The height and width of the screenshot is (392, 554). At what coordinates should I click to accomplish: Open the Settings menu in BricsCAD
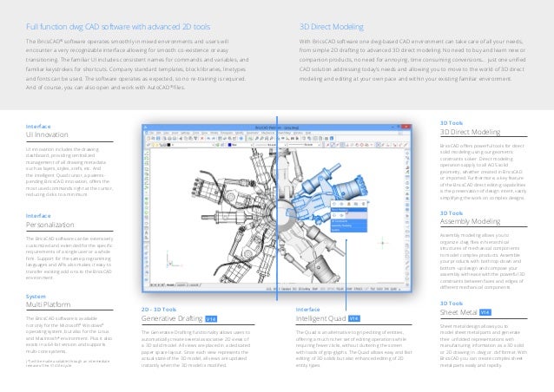[x=185, y=133]
